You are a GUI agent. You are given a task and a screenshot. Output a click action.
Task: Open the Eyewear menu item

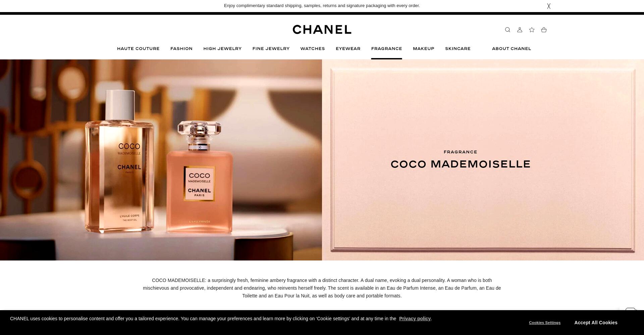point(348,49)
